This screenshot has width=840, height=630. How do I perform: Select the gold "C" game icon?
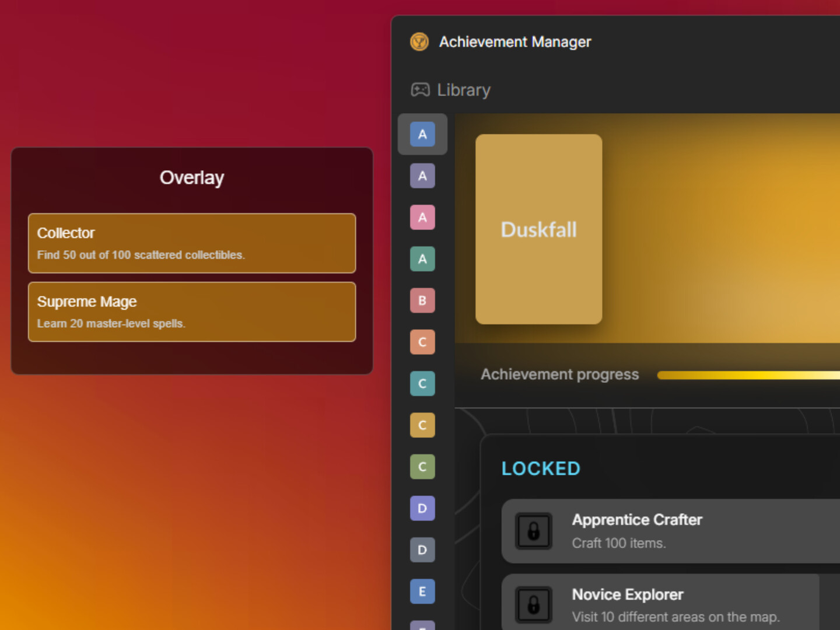click(x=422, y=425)
